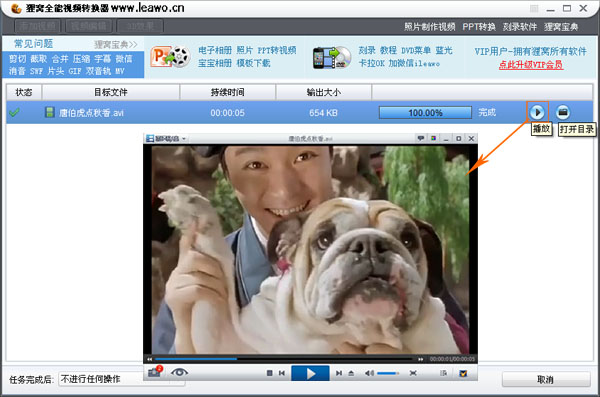Skip to previous track in player
The width and height of the screenshot is (600, 397).
coord(282,373)
